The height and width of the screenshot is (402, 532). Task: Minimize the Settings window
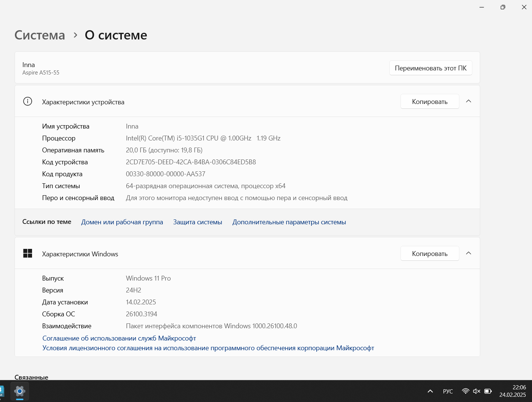point(482,7)
